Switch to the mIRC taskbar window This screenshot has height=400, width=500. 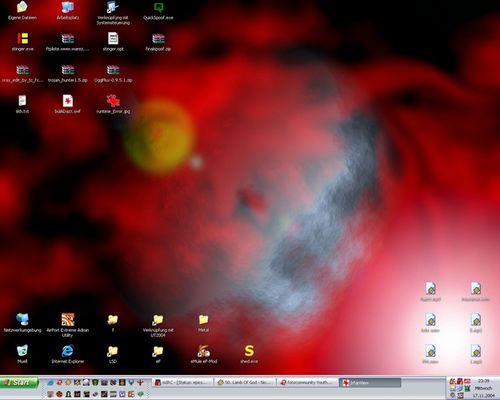tap(182, 382)
